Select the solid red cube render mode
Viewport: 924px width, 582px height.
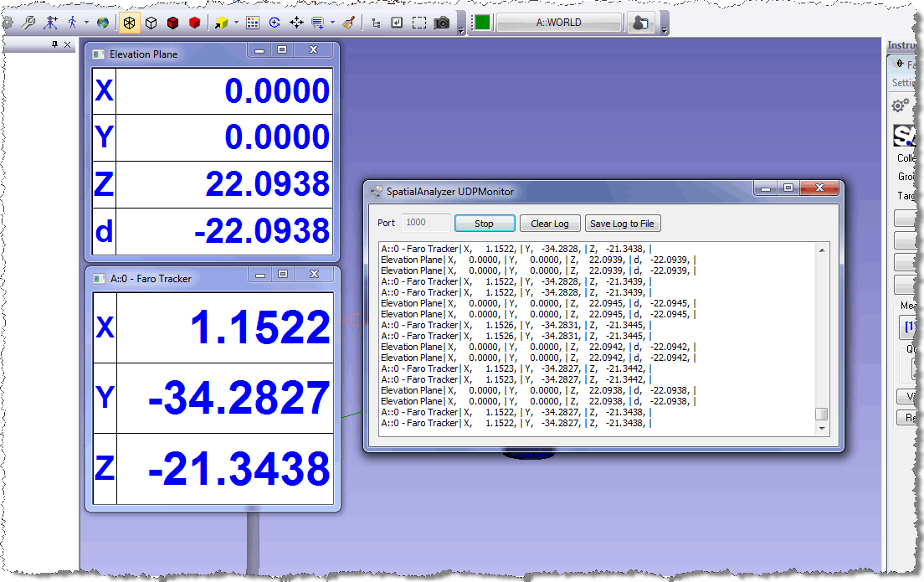click(194, 23)
